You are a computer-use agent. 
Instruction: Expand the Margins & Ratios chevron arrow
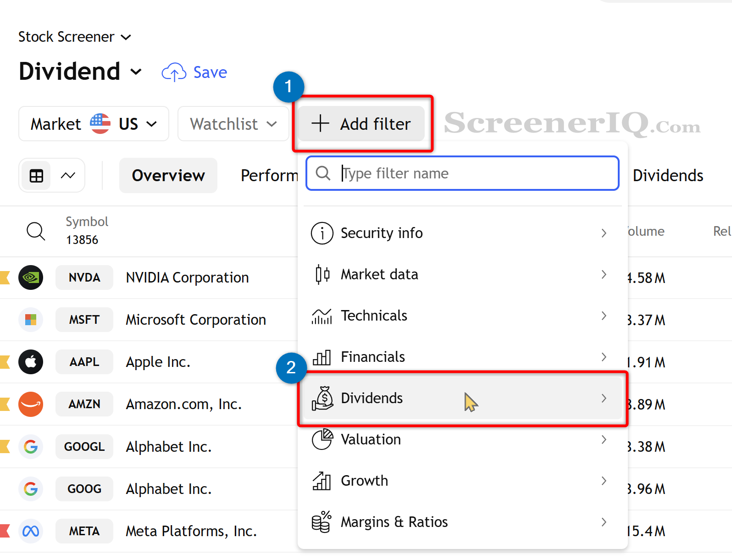[604, 522]
